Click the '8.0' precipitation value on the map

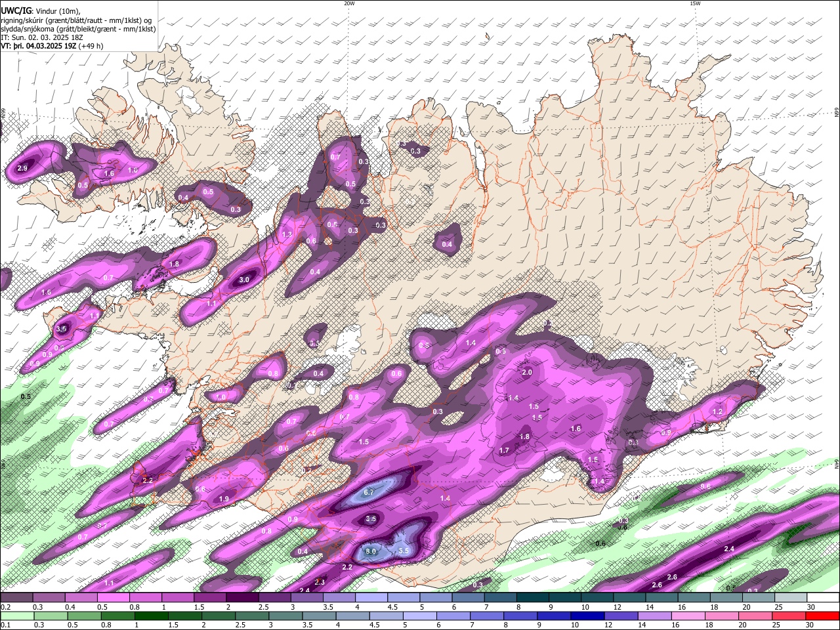point(371,551)
